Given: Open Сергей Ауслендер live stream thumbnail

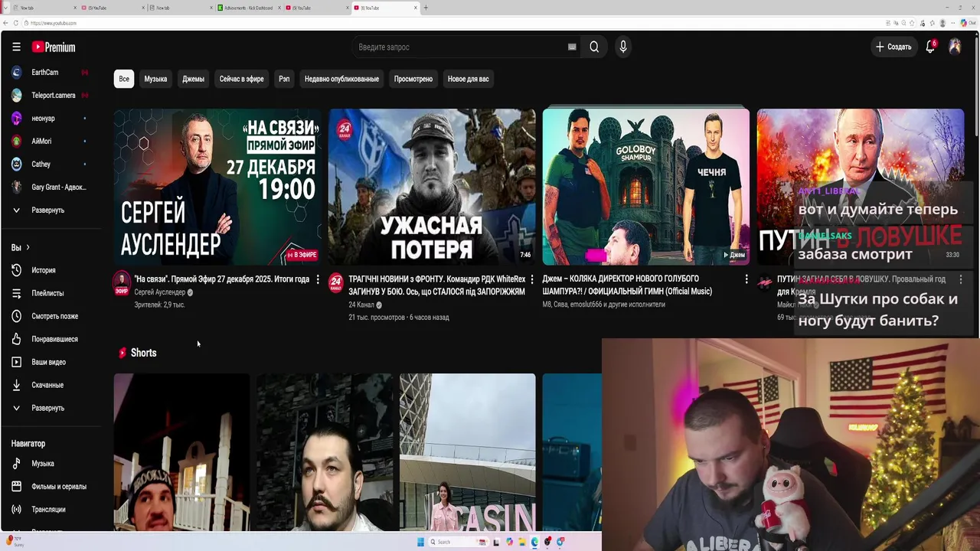Looking at the screenshot, I should (217, 187).
